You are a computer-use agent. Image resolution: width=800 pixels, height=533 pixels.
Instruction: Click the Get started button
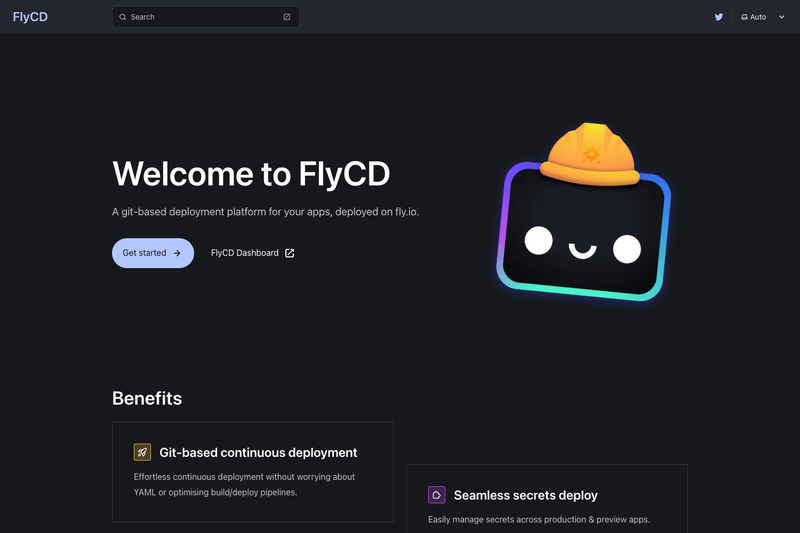coord(153,253)
